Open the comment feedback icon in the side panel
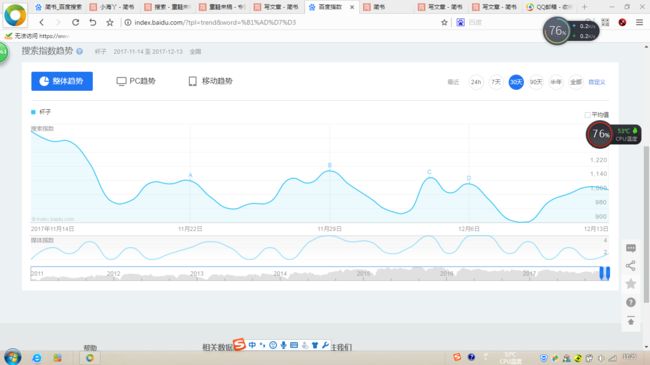This screenshot has width=650, height=365. [631, 248]
